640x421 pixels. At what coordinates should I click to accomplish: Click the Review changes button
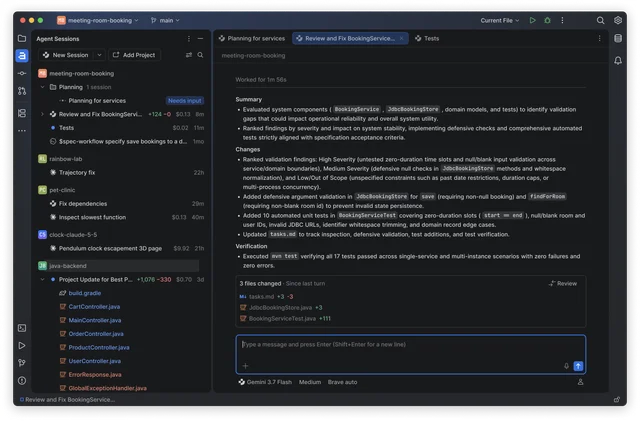tap(563, 283)
